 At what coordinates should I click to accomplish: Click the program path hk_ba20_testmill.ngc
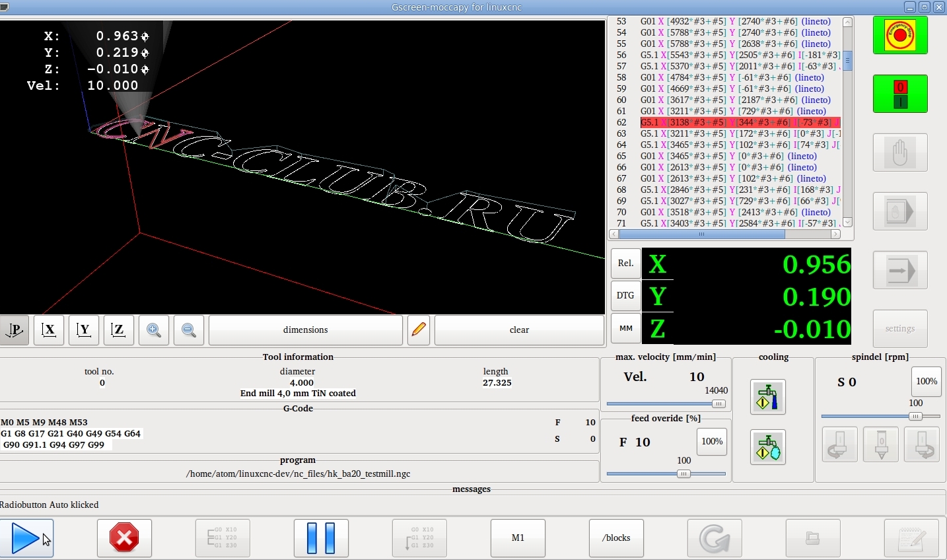pyautogui.click(x=298, y=474)
